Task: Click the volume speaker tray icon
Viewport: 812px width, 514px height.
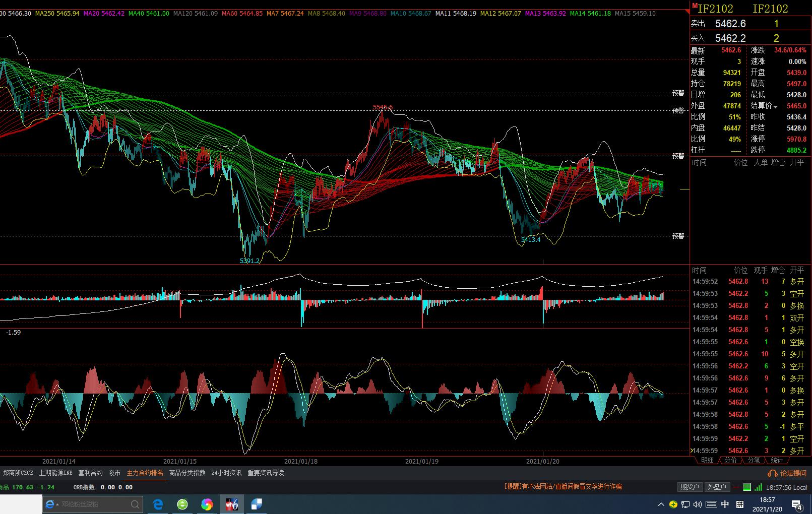Action: 698,504
